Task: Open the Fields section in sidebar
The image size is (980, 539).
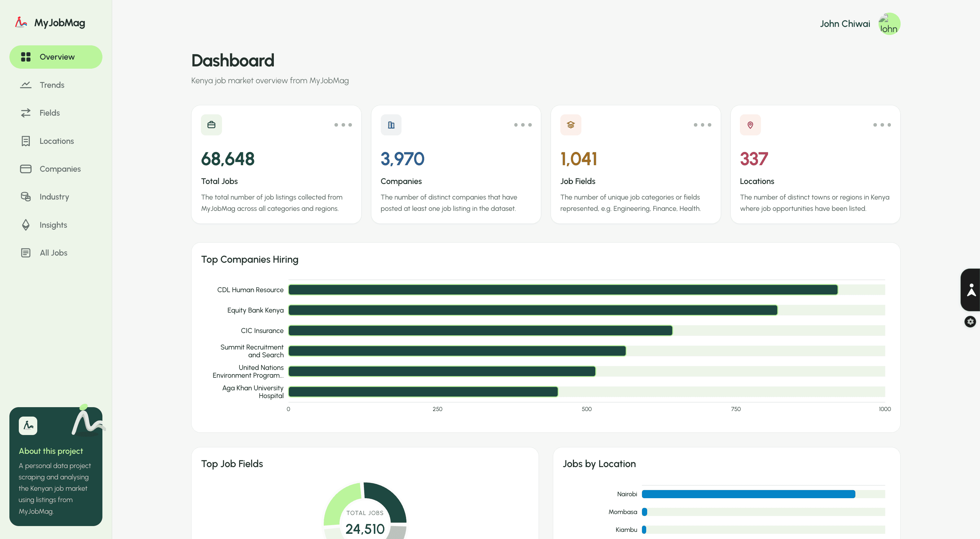Action: 56,113
